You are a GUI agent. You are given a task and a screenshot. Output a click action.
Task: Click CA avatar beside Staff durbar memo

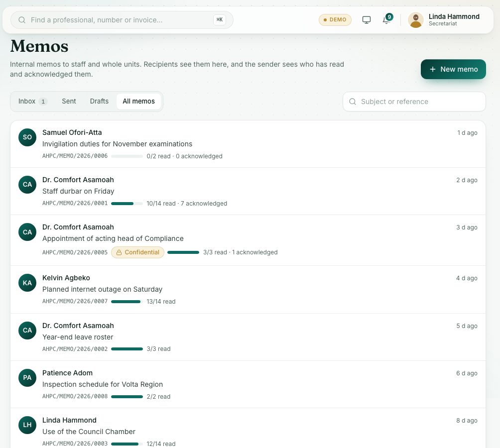pyautogui.click(x=27, y=185)
